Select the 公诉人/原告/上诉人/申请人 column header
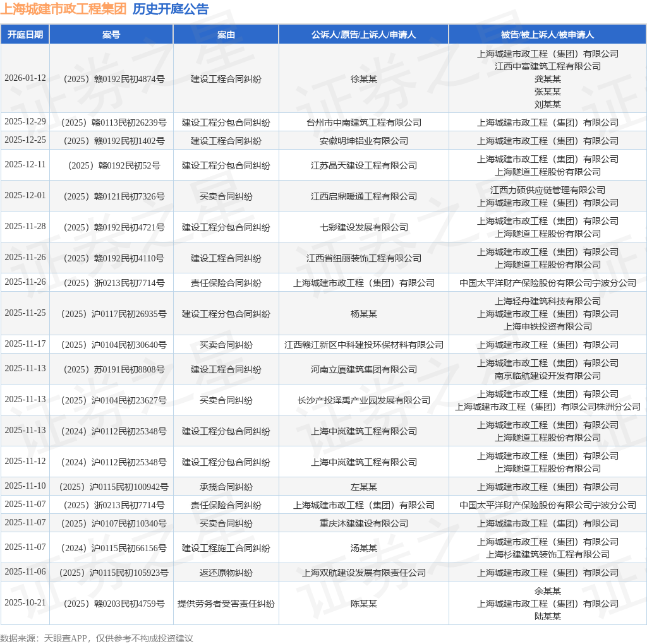 (363, 35)
